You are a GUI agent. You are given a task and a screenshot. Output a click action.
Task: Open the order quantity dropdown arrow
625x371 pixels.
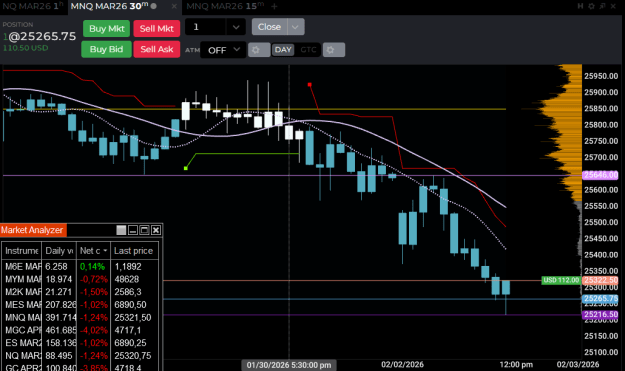[x=236, y=27]
